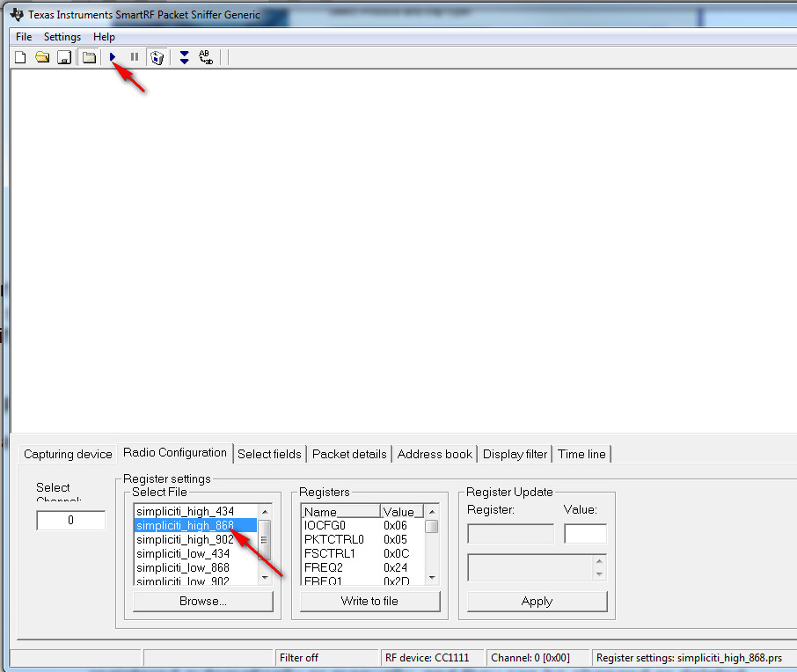Switch to the Display filter tab
This screenshot has width=797, height=672.
pos(515,454)
